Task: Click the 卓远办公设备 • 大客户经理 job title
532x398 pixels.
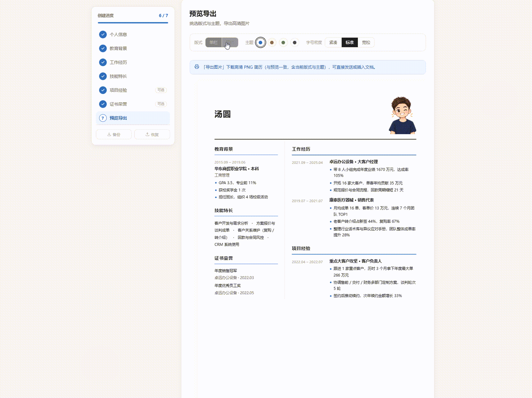Action: [354, 162]
